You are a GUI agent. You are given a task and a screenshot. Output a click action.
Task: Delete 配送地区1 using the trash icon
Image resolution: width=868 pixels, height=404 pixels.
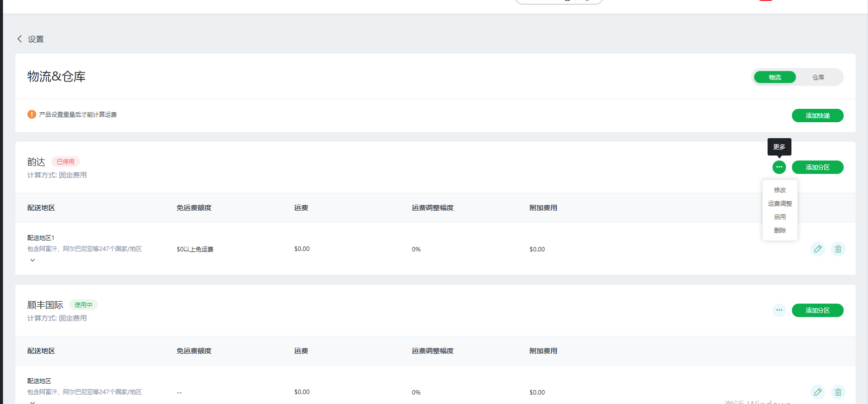(x=838, y=249)
